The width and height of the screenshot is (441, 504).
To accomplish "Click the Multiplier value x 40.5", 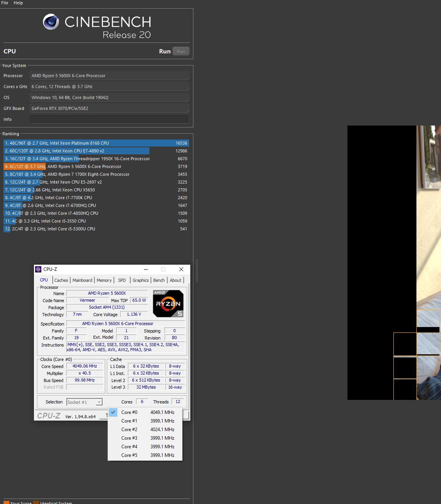I will 85,373.
